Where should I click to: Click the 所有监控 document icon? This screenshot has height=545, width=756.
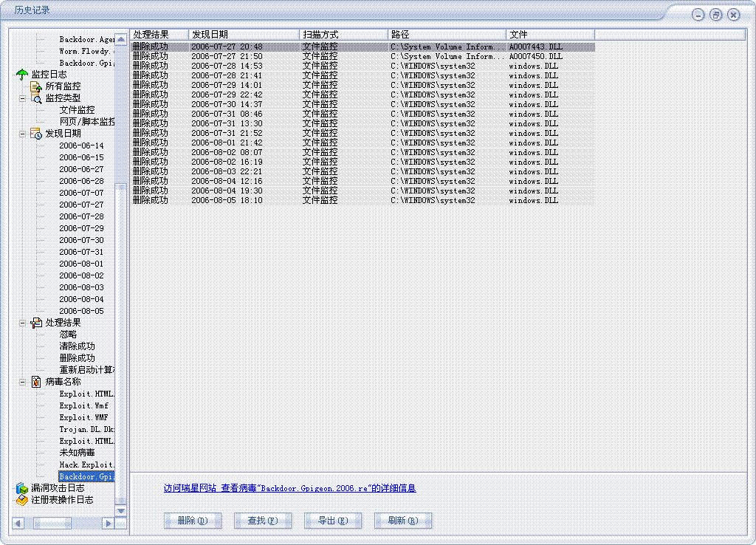pyautogui.click(x=36, y=86)
